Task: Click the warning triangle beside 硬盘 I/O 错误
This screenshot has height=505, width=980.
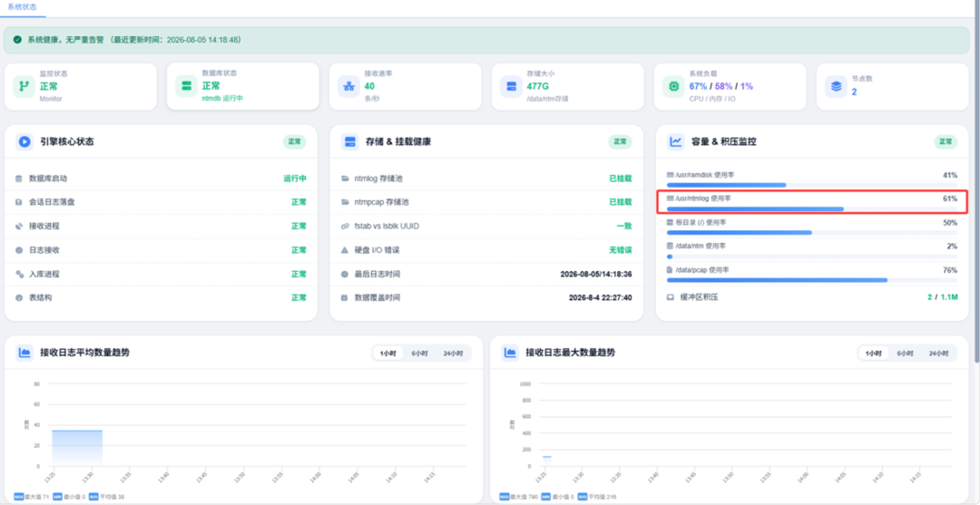Action: click(x=345, y=249)
